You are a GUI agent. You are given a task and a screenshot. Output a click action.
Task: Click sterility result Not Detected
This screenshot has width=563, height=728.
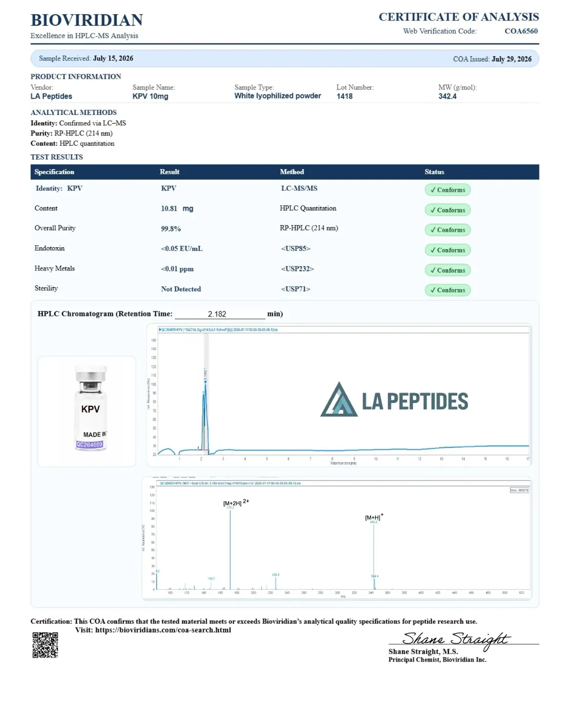coord(181,289)
